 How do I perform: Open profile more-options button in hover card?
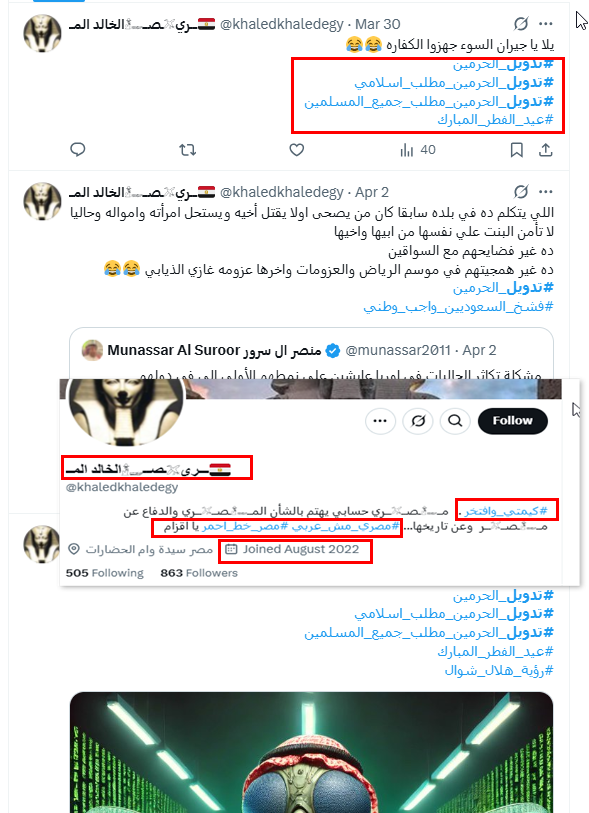(380, 420)
